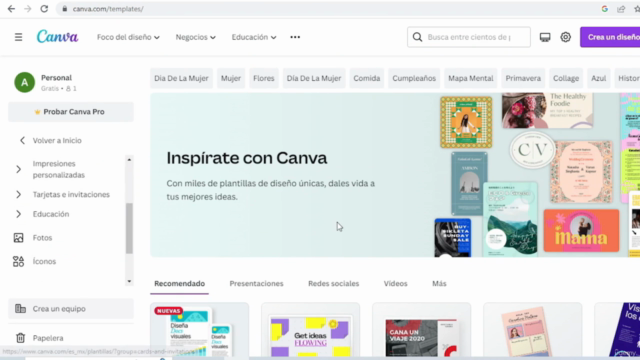Click the browser address bar URL

[x=108, y=9]
